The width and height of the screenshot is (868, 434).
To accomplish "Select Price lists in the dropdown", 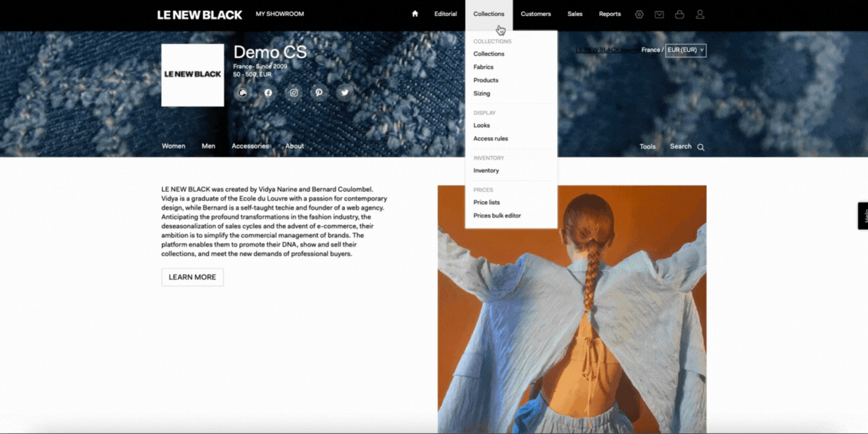I will coord(487,203).
